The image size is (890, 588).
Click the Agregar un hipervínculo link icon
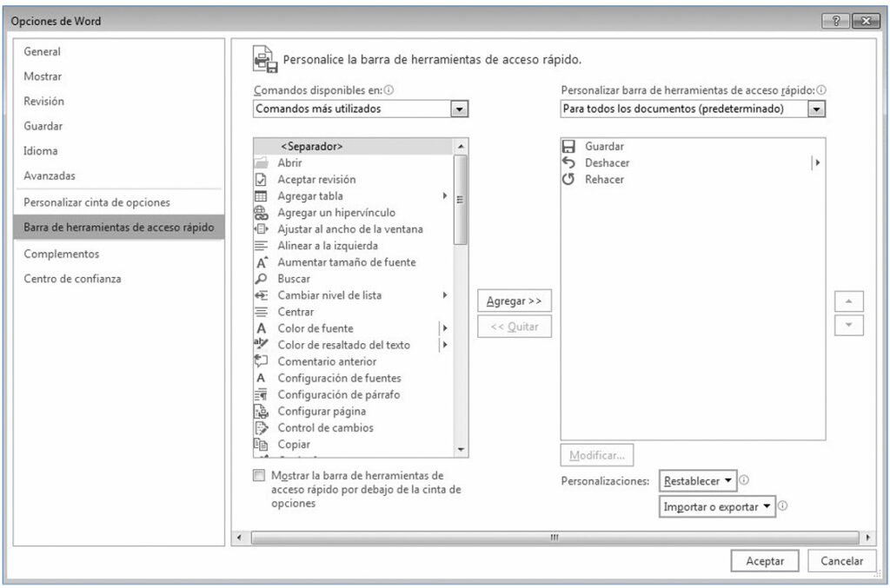pyautogui.click(x=261, y=213)
